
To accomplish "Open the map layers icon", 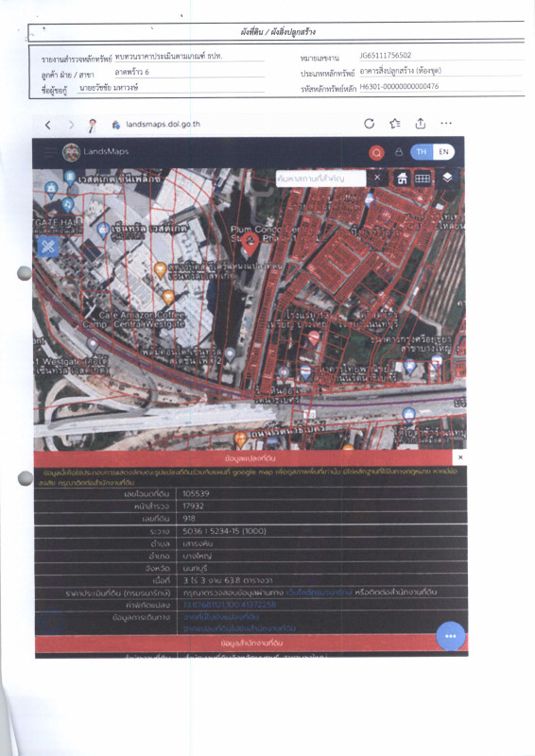I will click(x=447, y=178).
